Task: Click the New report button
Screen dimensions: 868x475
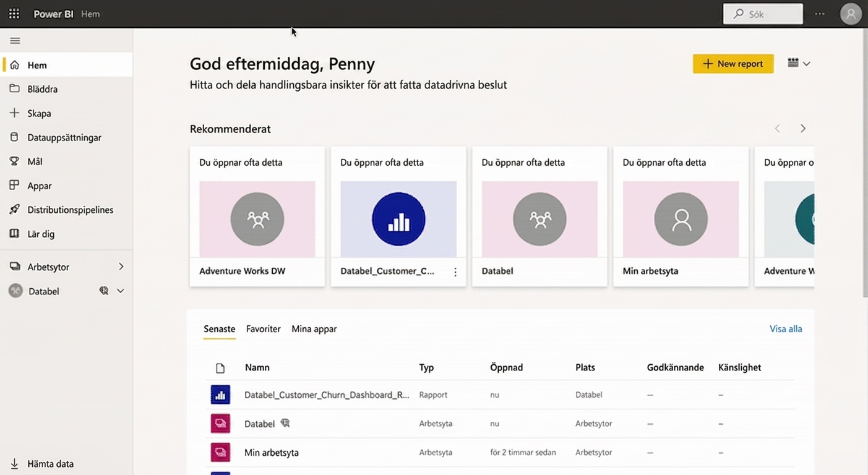Action: 733,64
